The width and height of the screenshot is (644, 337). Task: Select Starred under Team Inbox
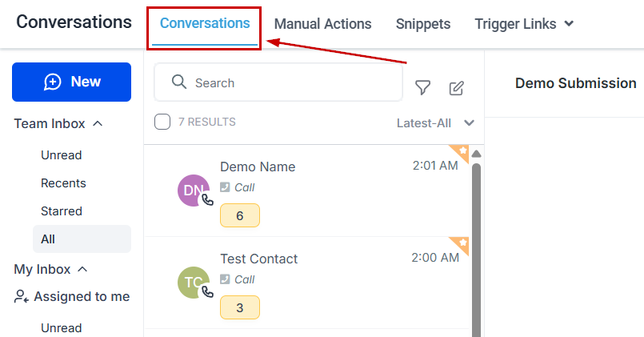(x=62, y=211)
